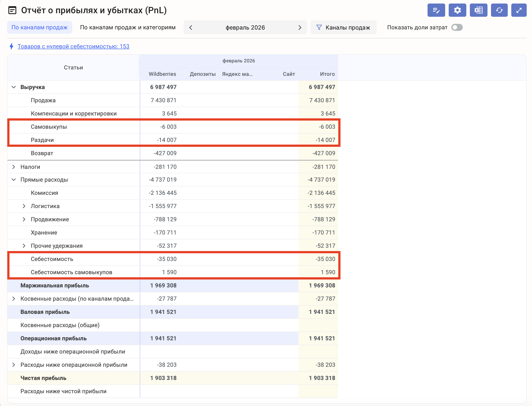The width and height of the screenshot is (532, 406).
Task: Expand Расходы ниже операционной прибыли row
Action: click(14, 365)
